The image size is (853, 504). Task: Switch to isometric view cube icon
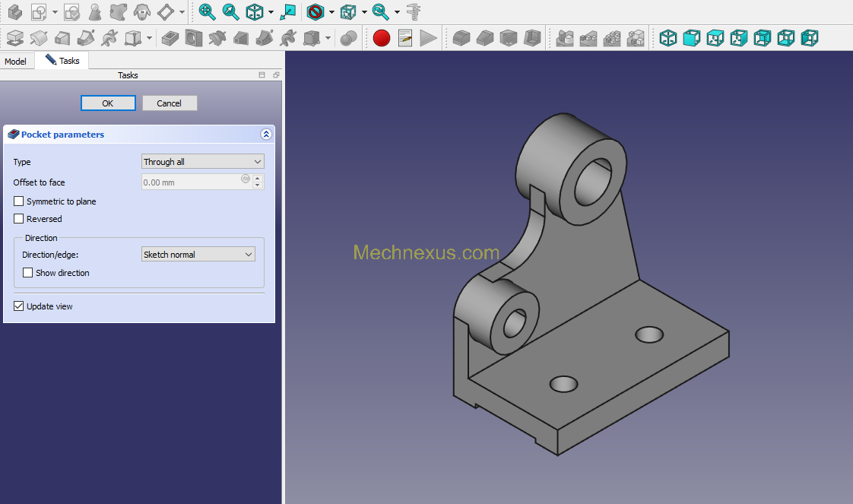click(668, 38)
